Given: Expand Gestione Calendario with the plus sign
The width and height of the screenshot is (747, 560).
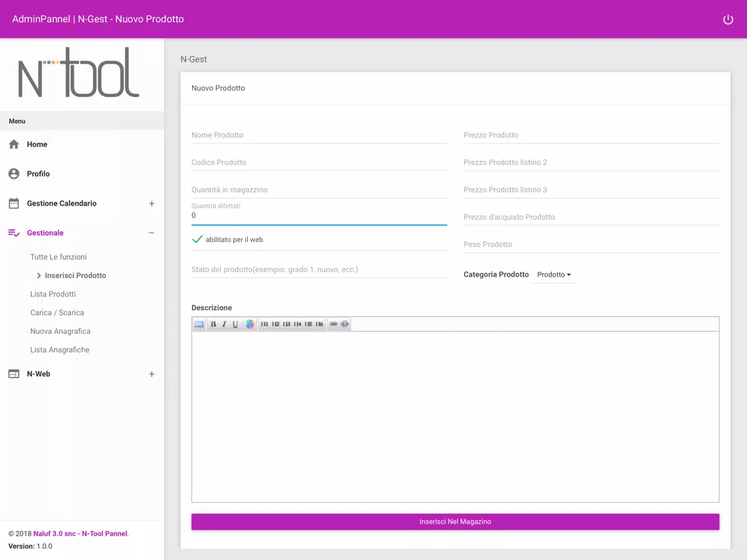Looking at the screenshot, I should click(151, 203).
